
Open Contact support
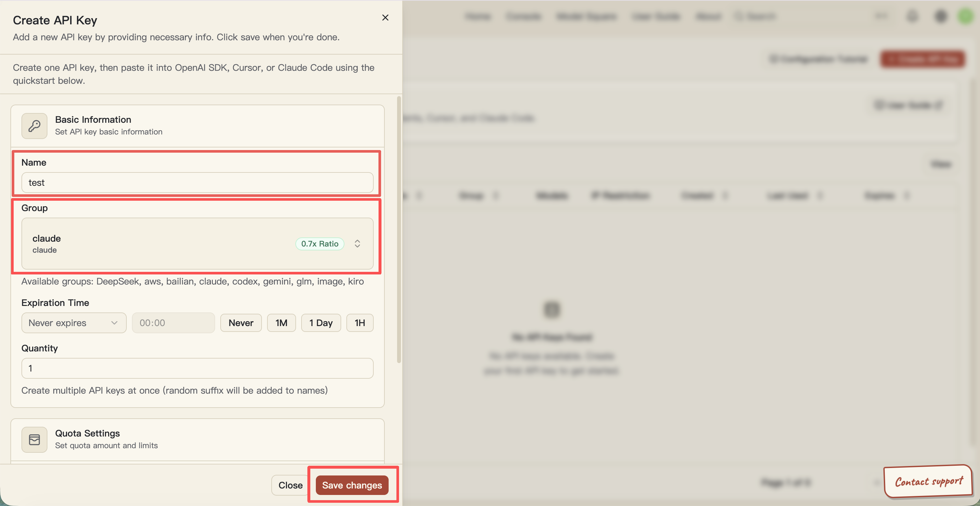pyautogui.click(x=928, y=481)
